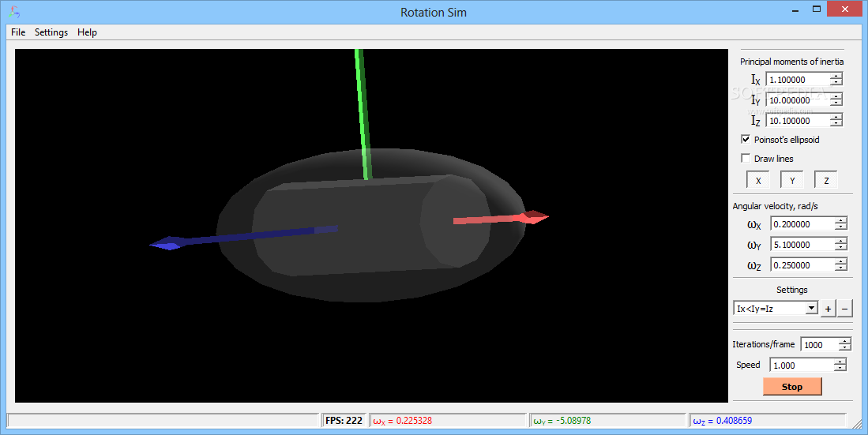
Task: Increase Iz using the up spinner arrow
Action: [x=836, y=117]
